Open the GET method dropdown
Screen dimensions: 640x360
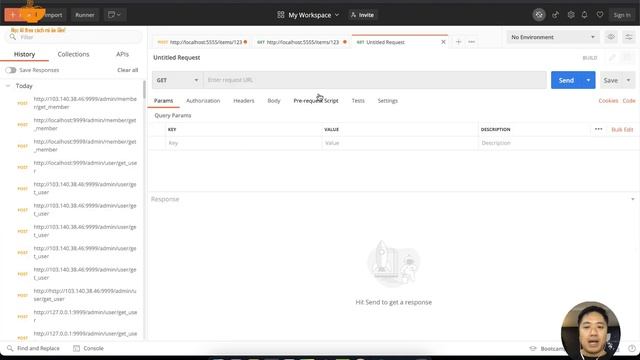(177, 80)
